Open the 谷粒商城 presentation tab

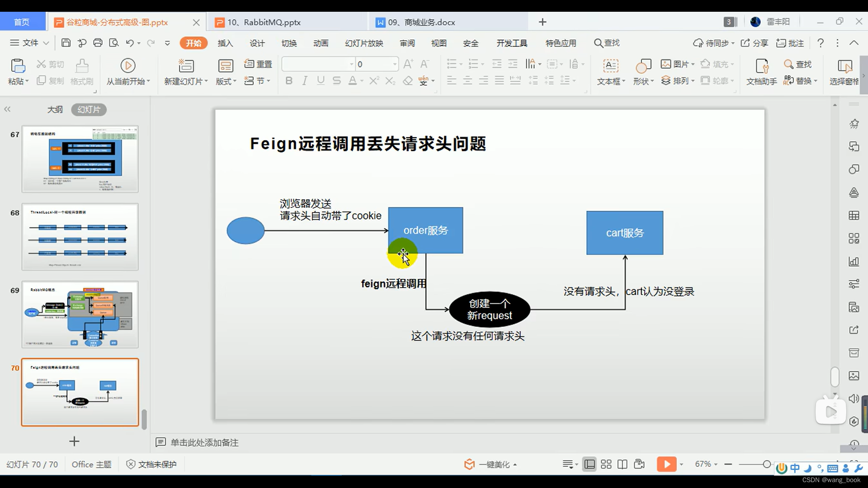tap(118, 22)
